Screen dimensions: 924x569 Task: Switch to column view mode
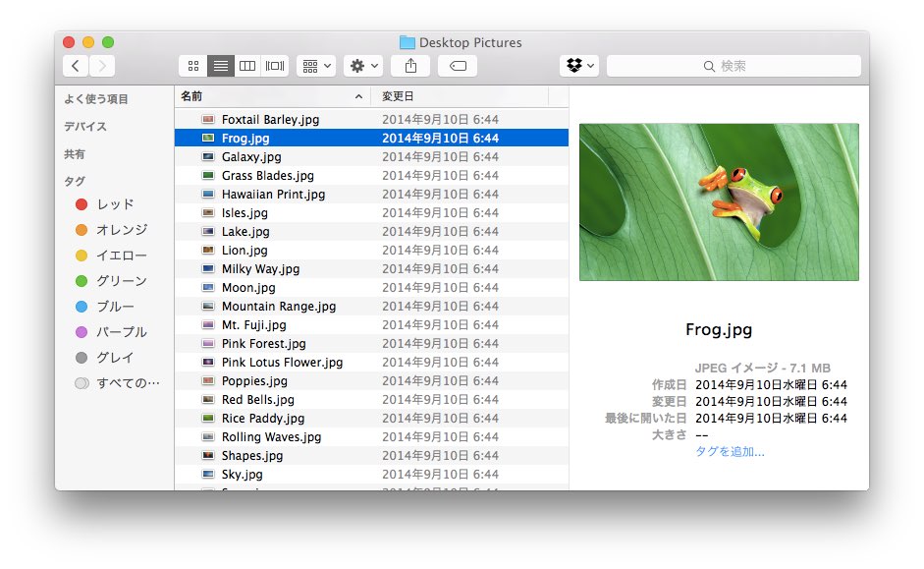pyautogui.click(x=247, y=66)
